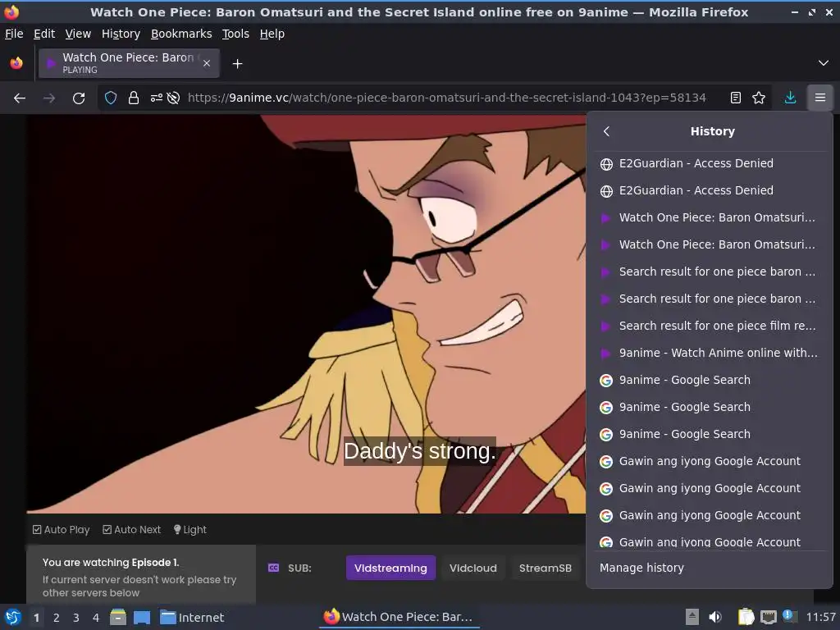Close the hamburger application menu
The height and width of the screenshot is (630, 840).
(820, 98)
